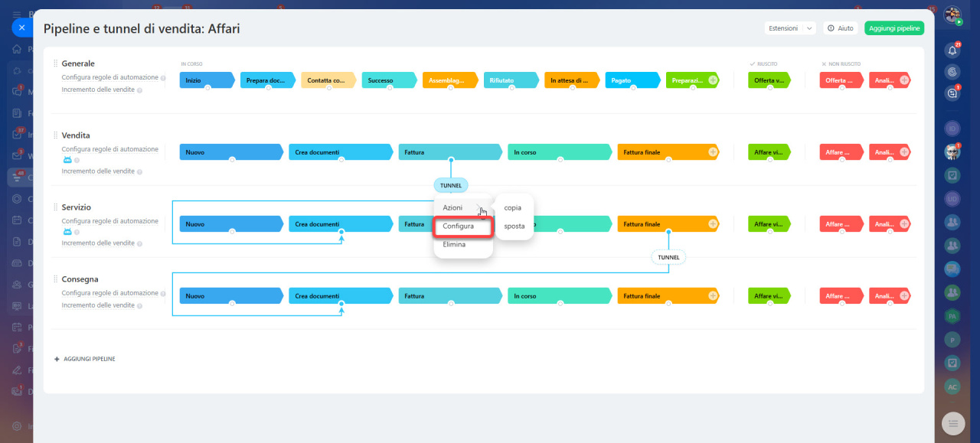Viewport: 980px width, 443px height.
Task: Open the AC avatar in right sidebar
Action: coord(952,386)
